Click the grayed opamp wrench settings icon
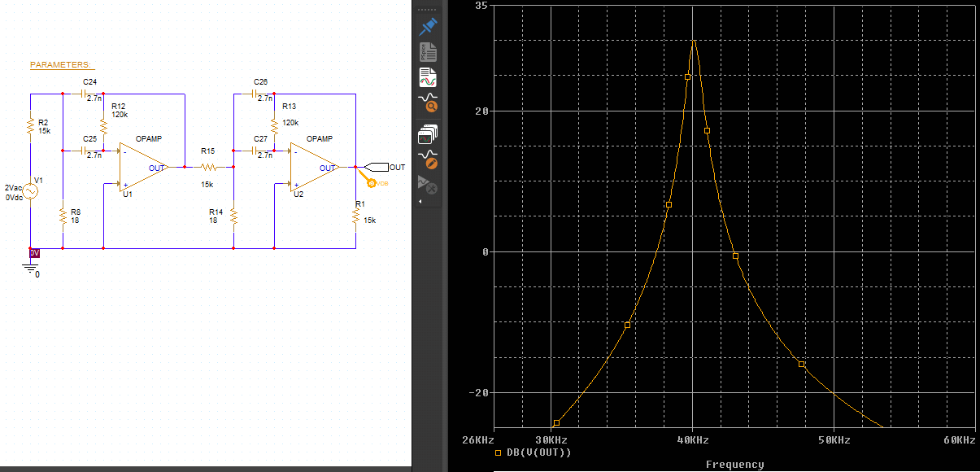The image size is (980, 472). (x=428, y=184)
